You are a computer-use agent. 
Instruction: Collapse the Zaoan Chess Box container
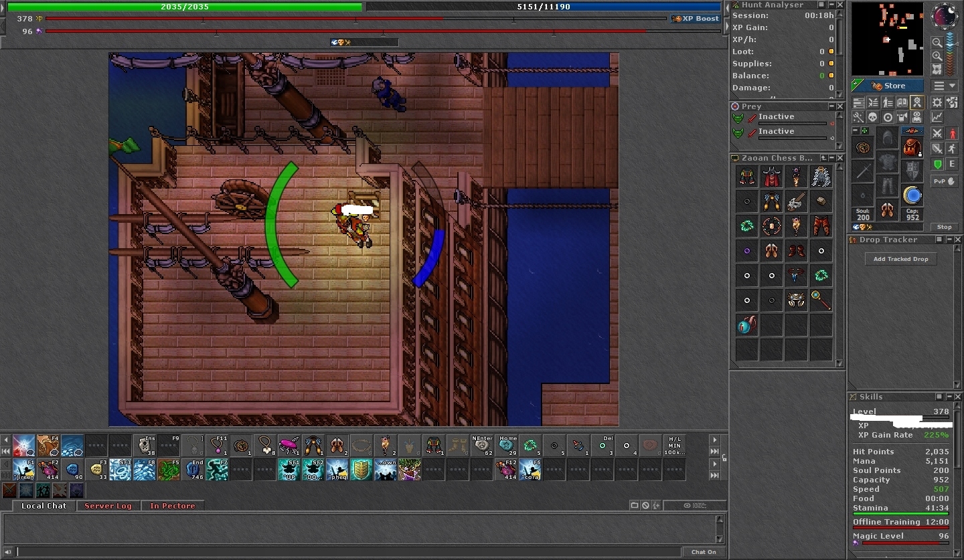coord(831,158)
